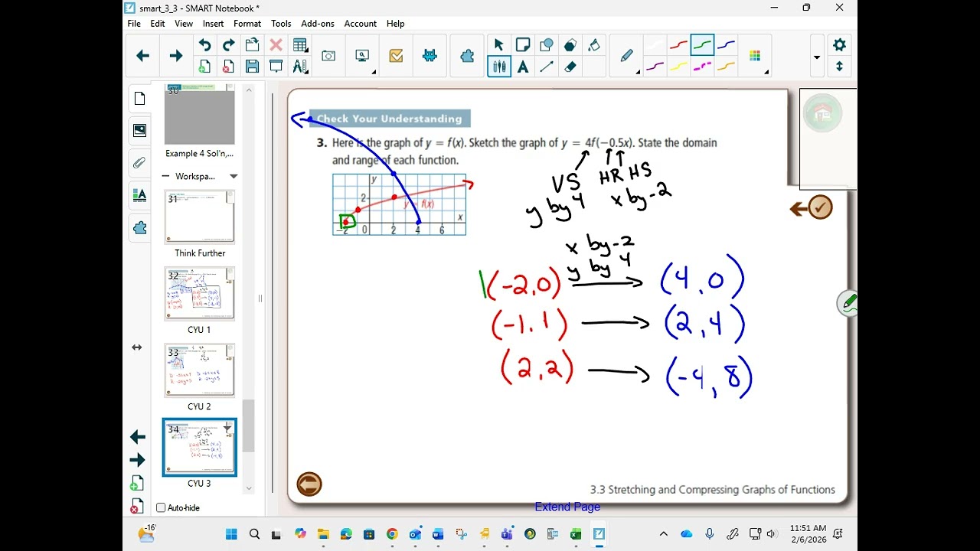Screen dimensions: 980x551
Task: Open the measurement tools icon
Action: tap(300, 67)
